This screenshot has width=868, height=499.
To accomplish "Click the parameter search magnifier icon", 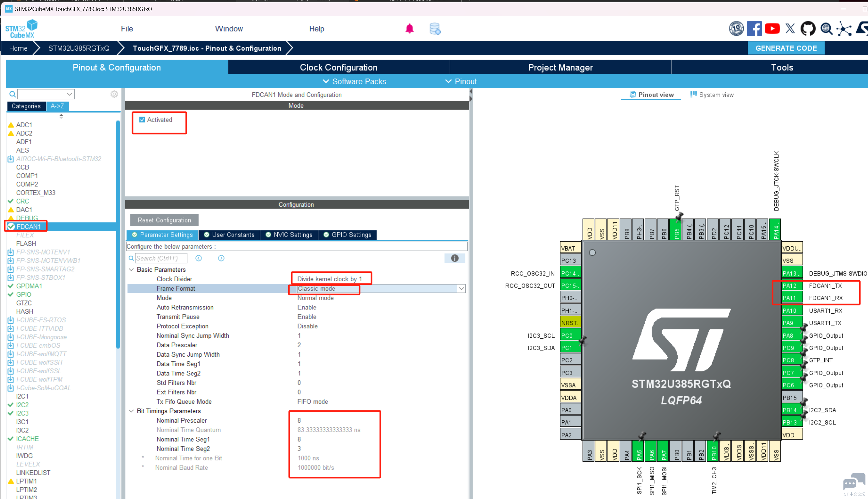I will [x=131, y=258].
